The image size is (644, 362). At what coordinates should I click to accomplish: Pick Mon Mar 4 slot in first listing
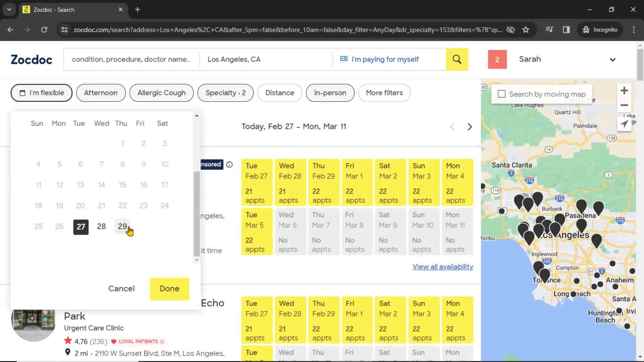[458, 183]
